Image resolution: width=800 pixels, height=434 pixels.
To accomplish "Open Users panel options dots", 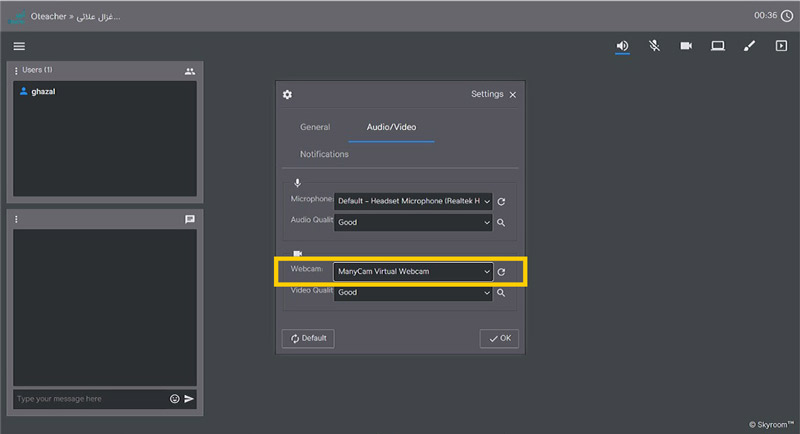I will pyautogui.click(x=16, y=70).
